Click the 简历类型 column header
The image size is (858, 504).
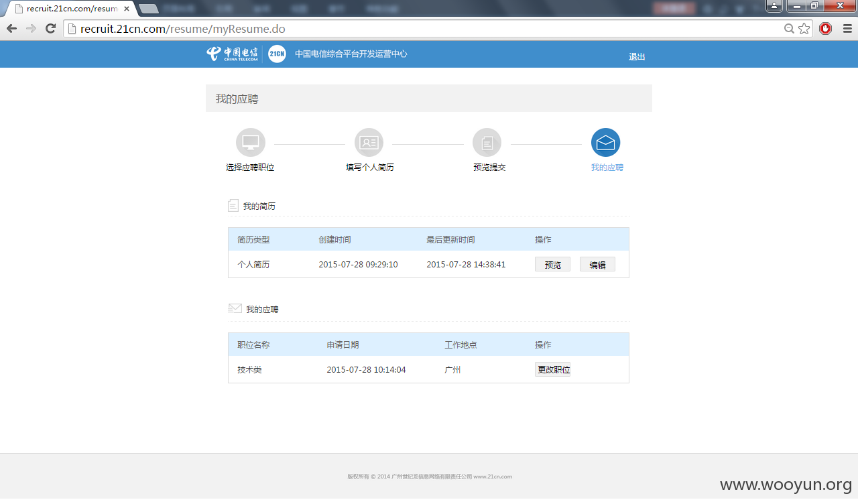tap(253, 240)
